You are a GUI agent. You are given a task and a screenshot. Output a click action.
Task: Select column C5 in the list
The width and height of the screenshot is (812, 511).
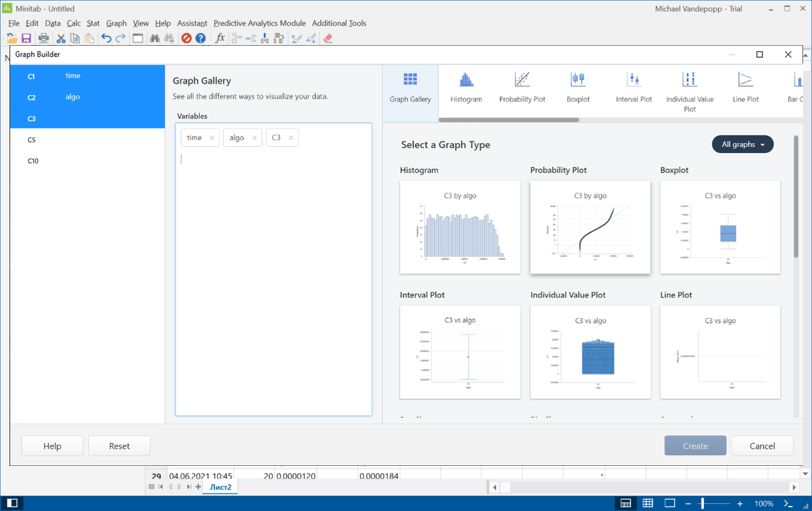tap(87, 139)
